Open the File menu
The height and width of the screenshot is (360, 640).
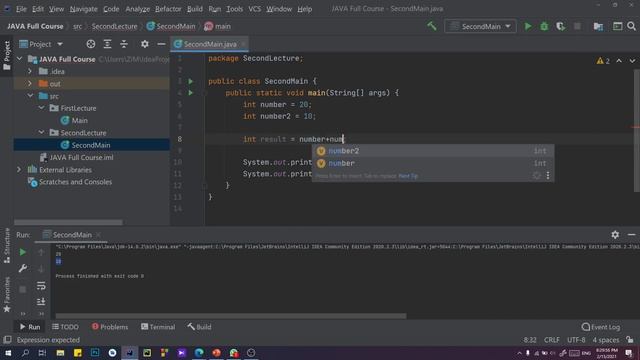(21, 9)
